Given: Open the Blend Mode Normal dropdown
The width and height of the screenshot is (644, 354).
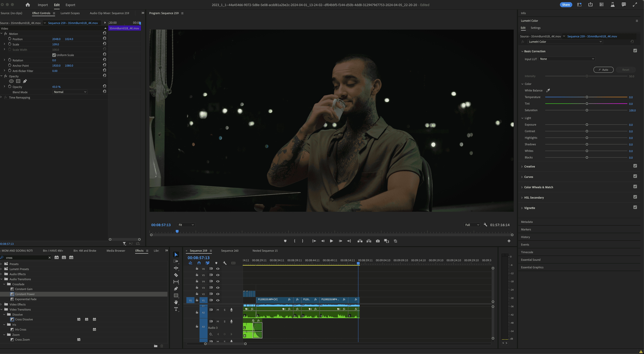Looking at the screenshot, I should [70, 92].
